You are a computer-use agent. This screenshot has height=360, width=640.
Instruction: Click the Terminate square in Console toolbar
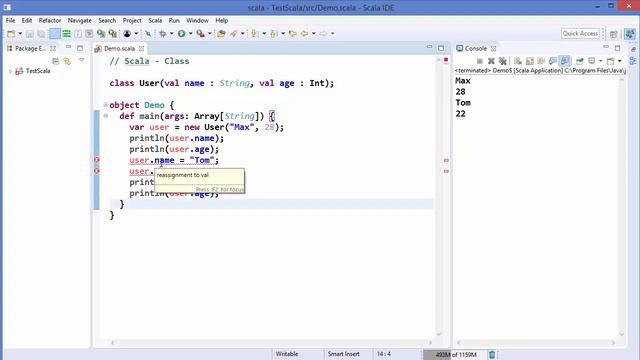480,61
